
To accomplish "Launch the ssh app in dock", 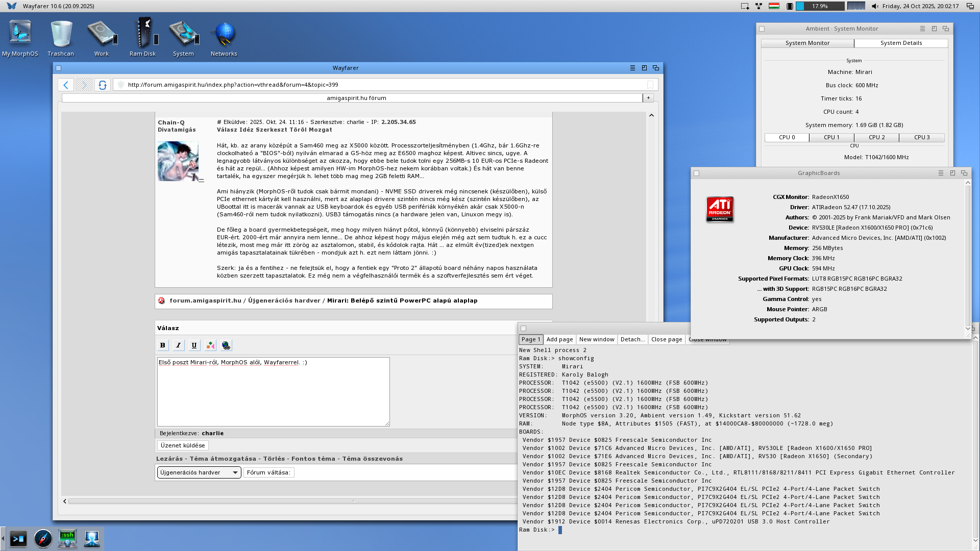I will (67, 538).
